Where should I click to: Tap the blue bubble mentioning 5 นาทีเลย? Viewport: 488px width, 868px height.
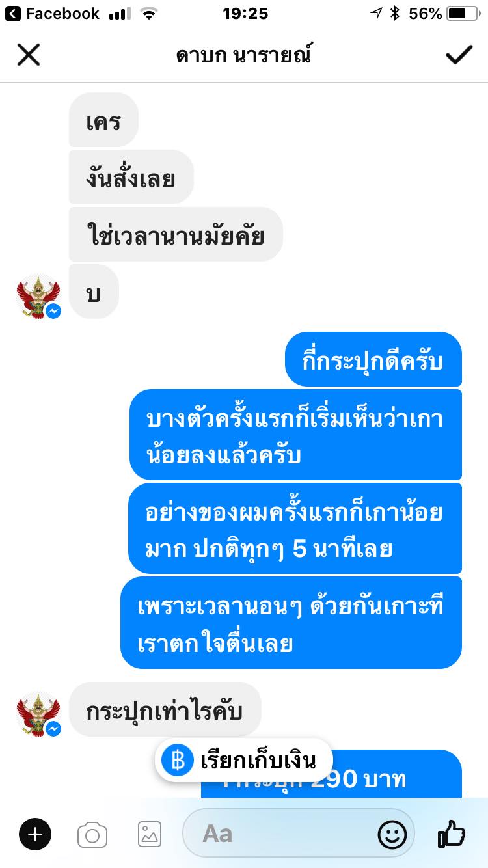[x=295, y=528]
